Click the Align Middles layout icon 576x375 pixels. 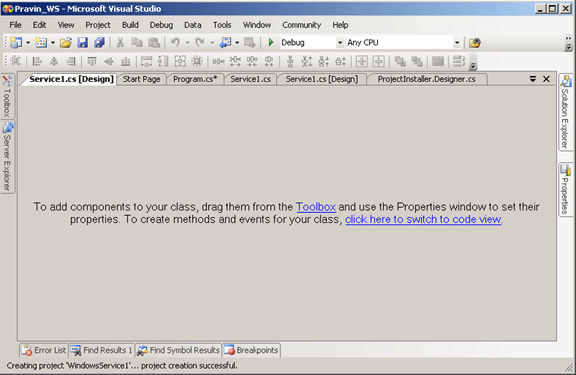click(109, 61)
